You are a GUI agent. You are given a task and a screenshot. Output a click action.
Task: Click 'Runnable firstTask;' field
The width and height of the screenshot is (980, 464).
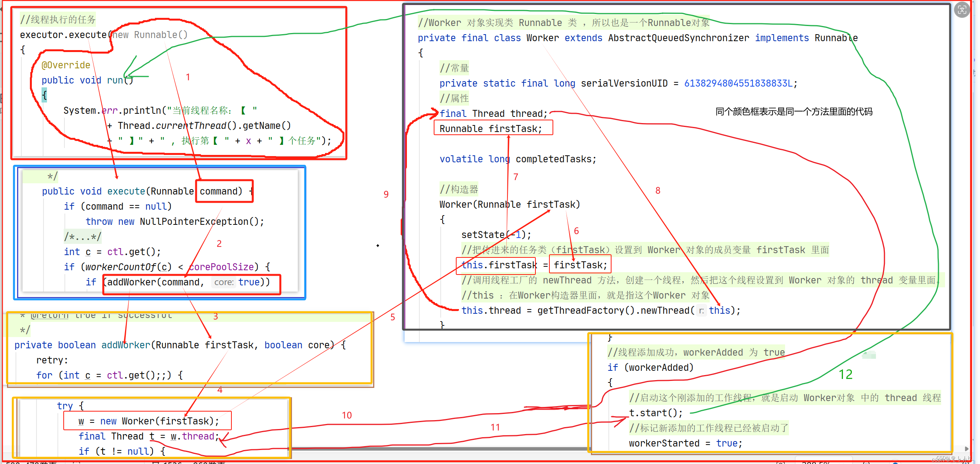[x=491, y=129]
